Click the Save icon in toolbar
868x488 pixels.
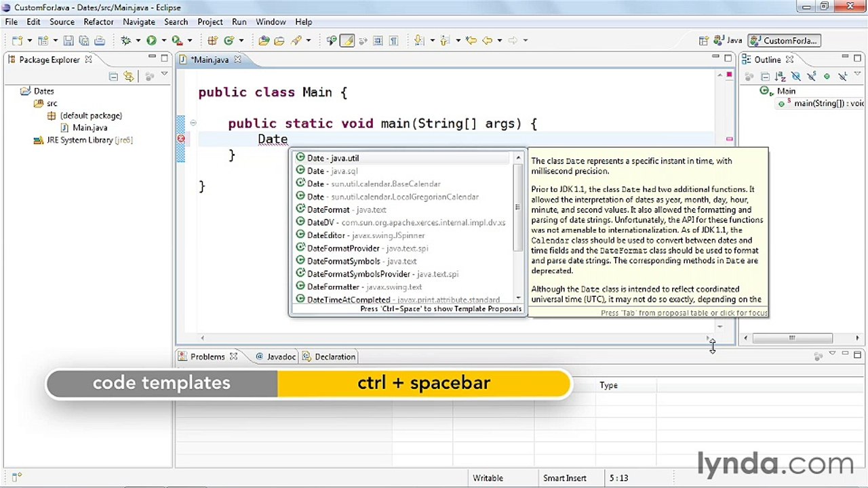tap(68, 41)
